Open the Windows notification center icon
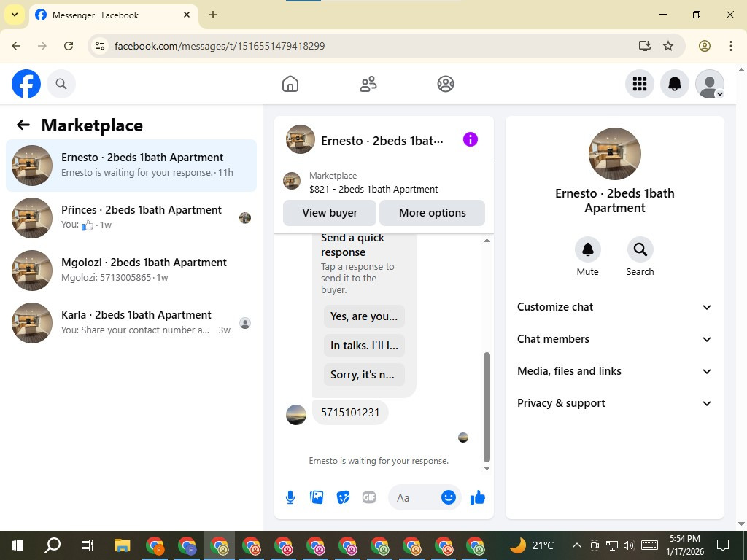The image size is (747, 560). click(x=723, y=545)
